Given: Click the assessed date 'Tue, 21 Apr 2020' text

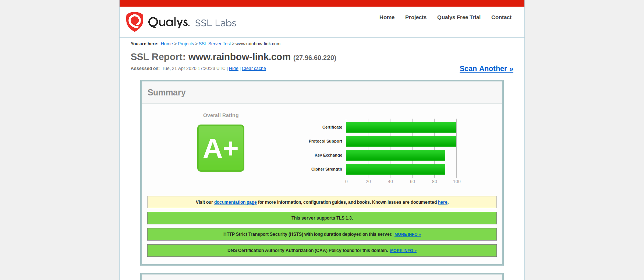Looking at the screenshot, I should [179, 69].
